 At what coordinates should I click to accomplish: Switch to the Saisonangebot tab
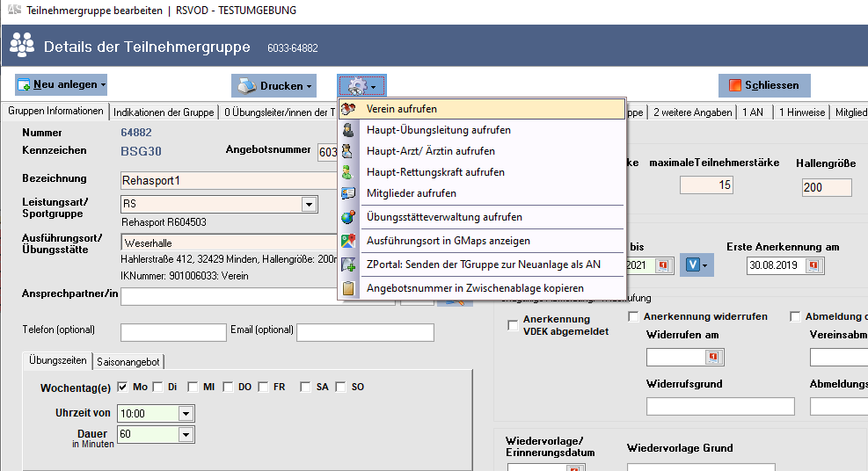pyautogui.click(x=128, y=361)
